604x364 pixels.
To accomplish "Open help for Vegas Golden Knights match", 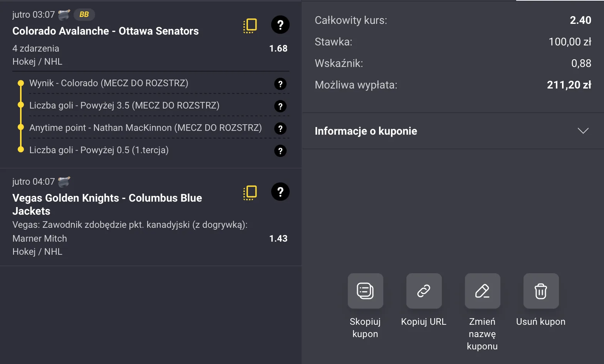I will pyautogui.click(x=280, y=192).
